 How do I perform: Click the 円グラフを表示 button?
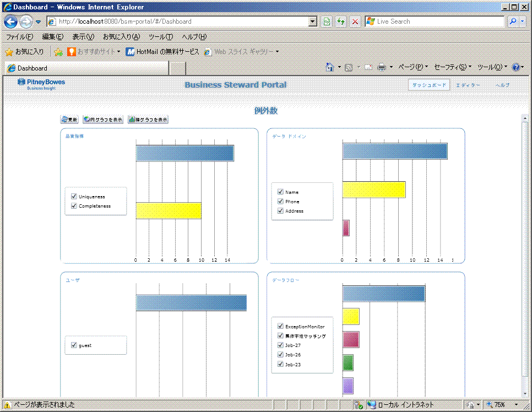103,120
